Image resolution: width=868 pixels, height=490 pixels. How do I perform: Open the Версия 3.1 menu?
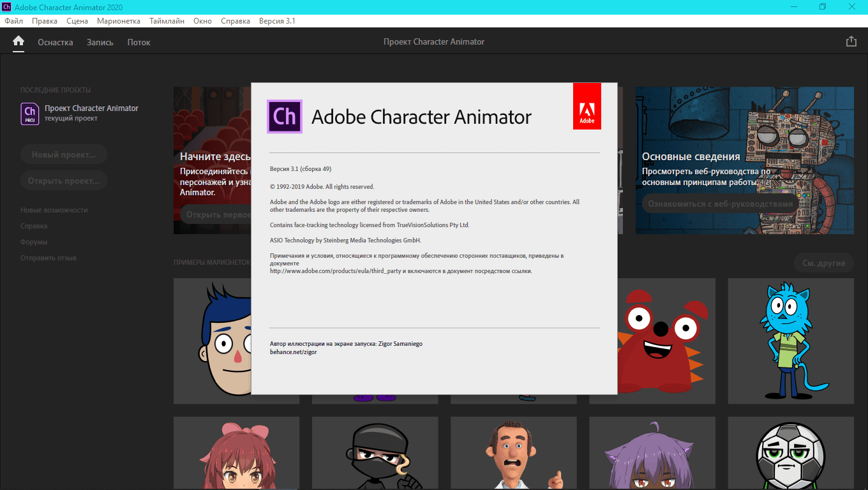(277, 21)
